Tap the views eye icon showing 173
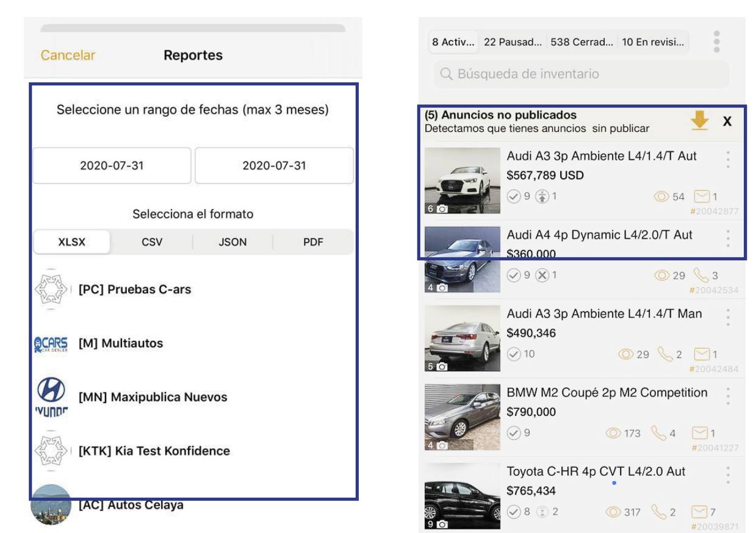Viewport: 756px width, 533px height. (x=613, y=433)
